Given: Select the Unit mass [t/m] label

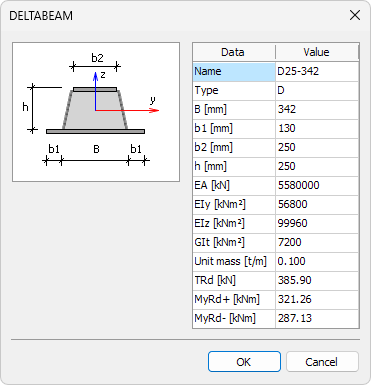Looking at the screenshot, I should coord(234,262).
